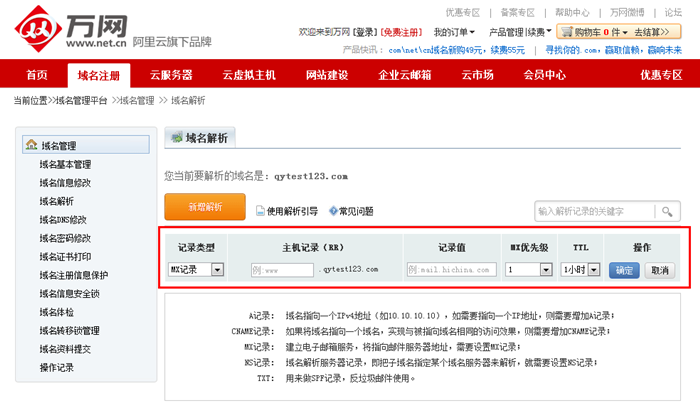Screen dimensions: 700x405
Task: Open the 使用解析引导 link
Action: click(292, 211)
